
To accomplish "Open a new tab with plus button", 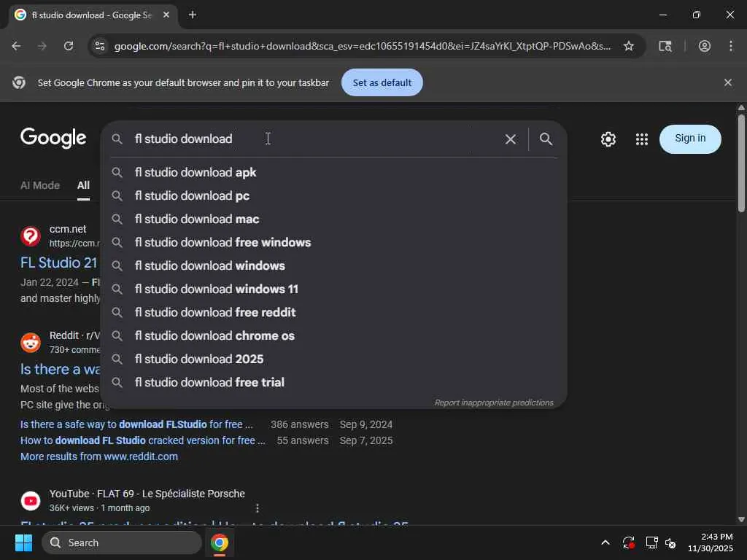I will tap(193, 15).
